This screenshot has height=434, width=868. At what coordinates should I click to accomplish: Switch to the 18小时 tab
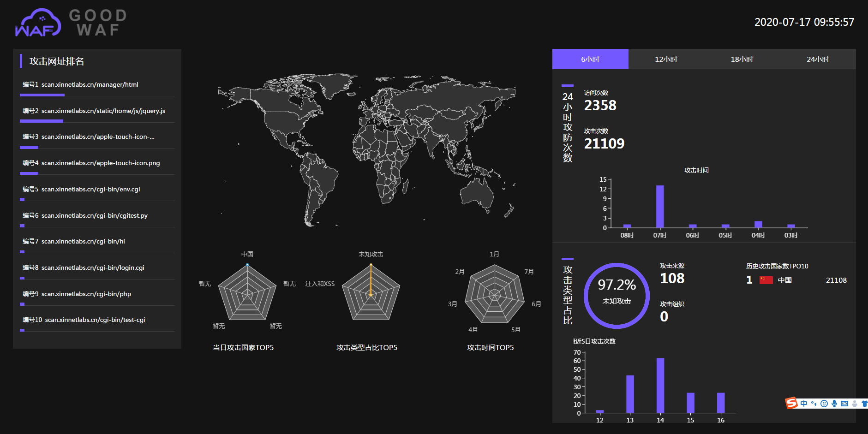click(x=742, y=59)
